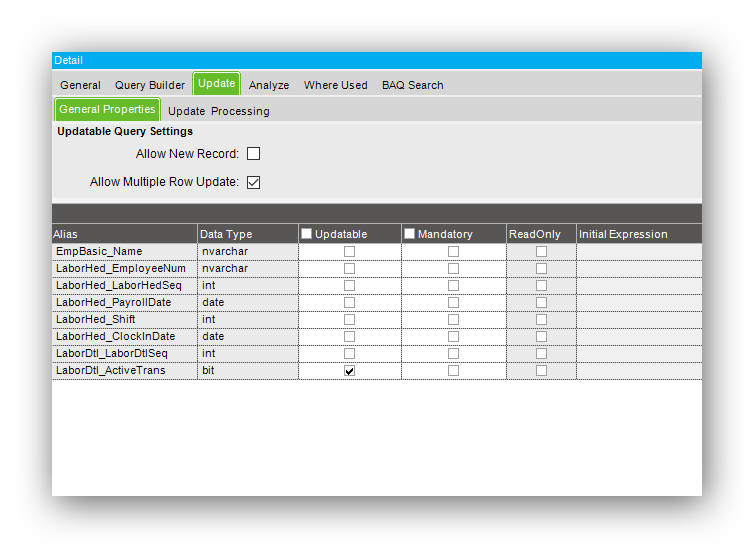Check ReadOnly for LaborHed_Shift
The image size is (754, 548).
click(x=541, y=319)
